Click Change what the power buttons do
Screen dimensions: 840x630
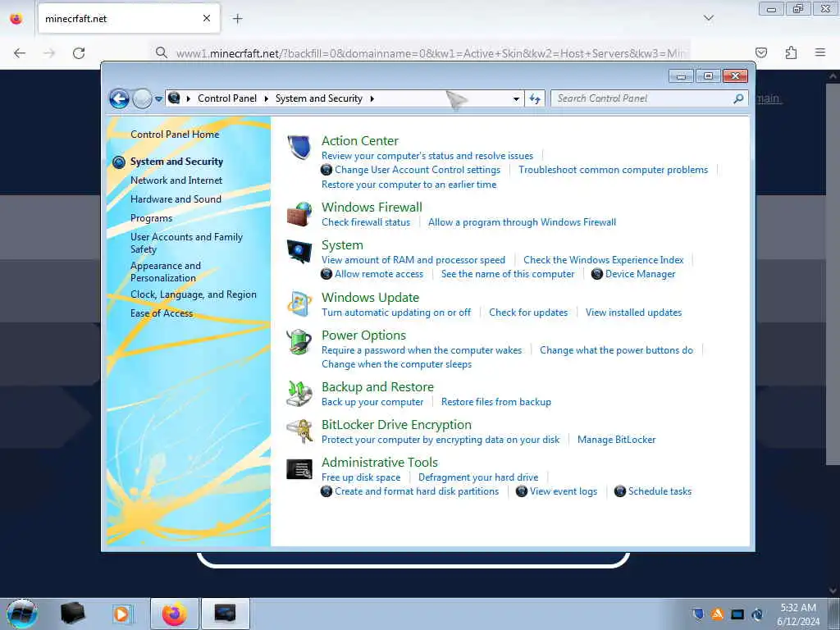coord(616,350)
